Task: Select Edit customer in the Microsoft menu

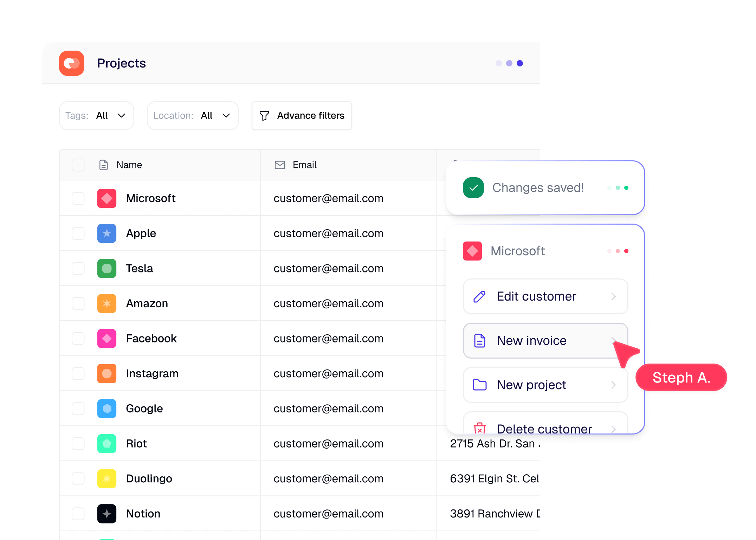Action: (x=545, y=296)
